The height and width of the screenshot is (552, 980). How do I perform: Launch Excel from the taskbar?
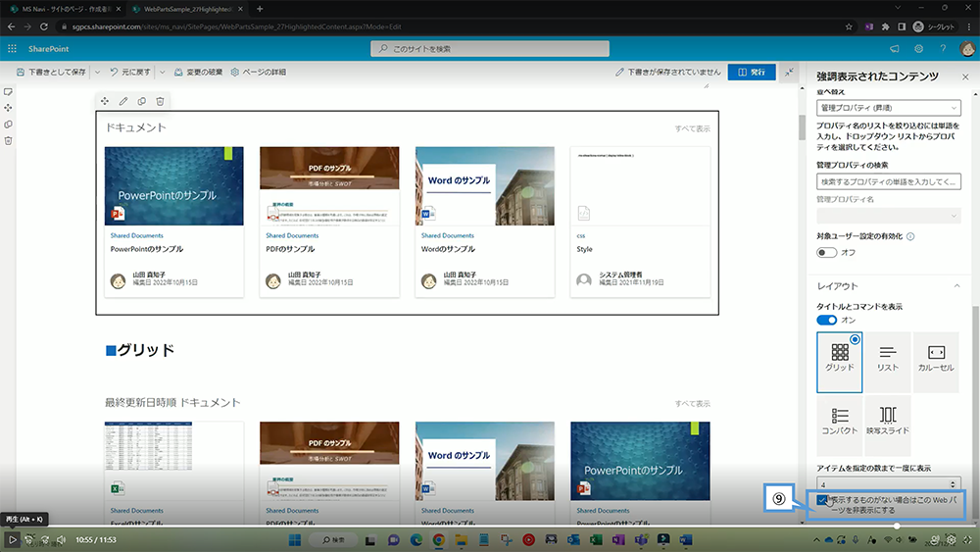(596, 539)
